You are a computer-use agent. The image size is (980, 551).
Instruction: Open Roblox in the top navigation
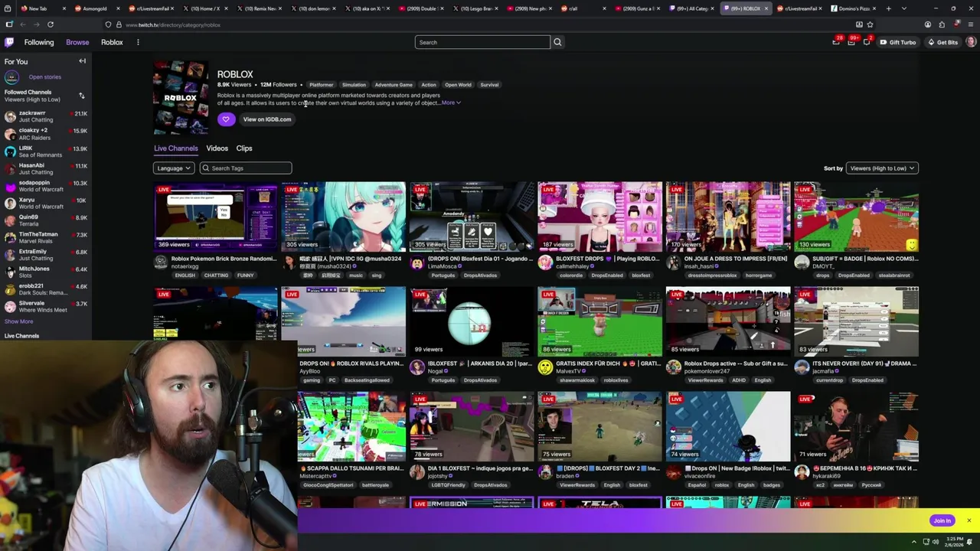point(112,42)
